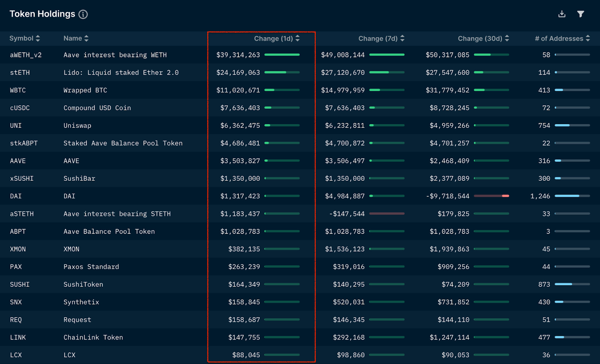Click the aWETH_v2 symbol

26,55
